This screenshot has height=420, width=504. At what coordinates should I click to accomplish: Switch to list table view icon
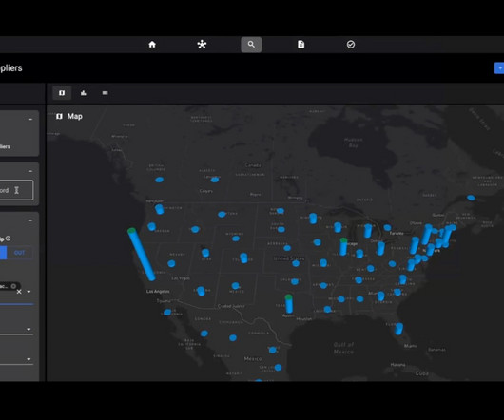click(x=106, y=93)
